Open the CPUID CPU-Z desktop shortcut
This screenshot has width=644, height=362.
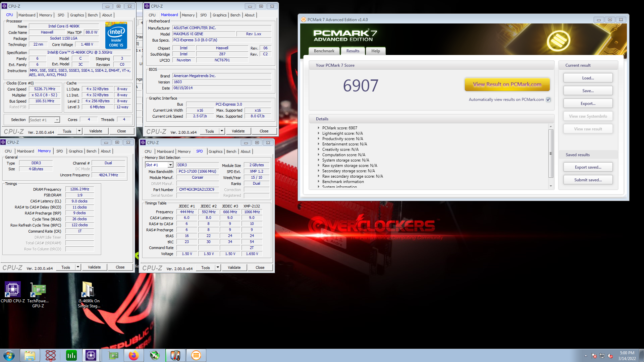coord(13,292)
